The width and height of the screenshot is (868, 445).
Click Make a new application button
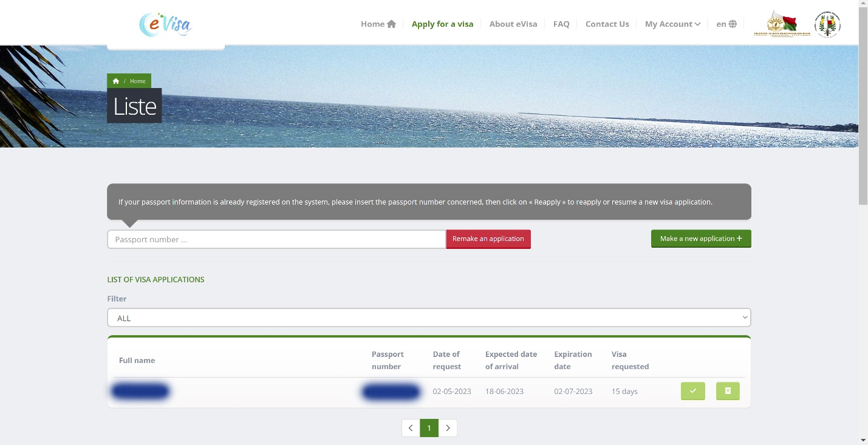click(701, 239)
